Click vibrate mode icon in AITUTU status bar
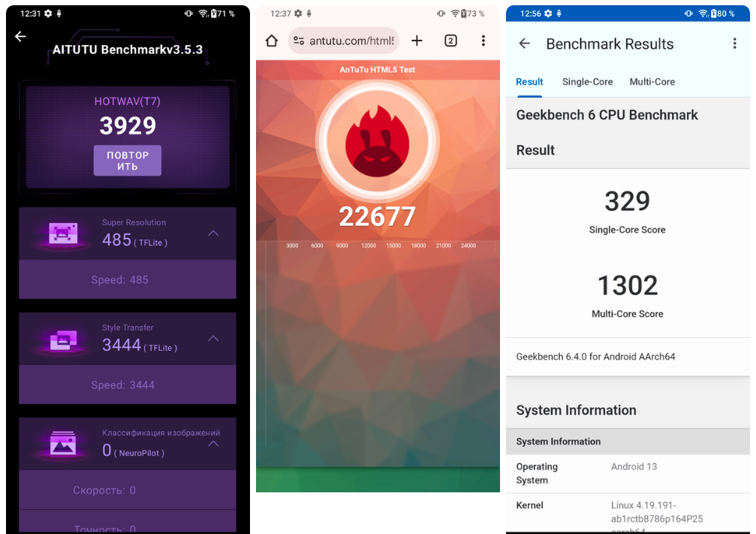Viewport: 756px width, 534px height. pyautogui.click(x=188, y=14)
